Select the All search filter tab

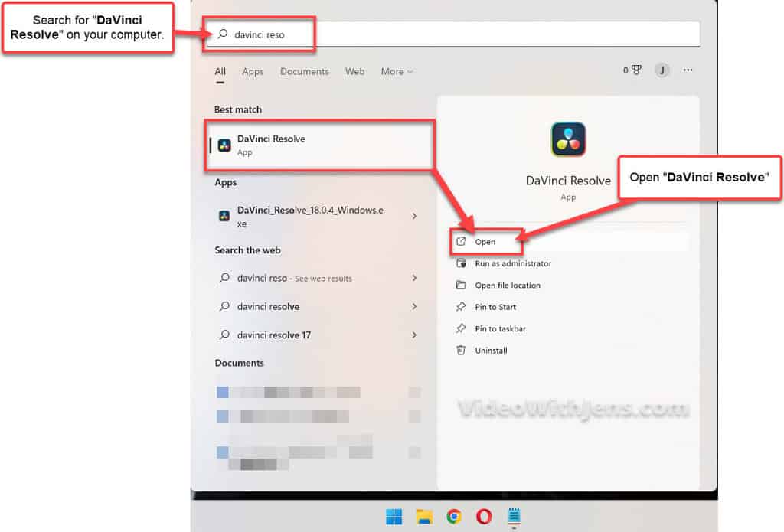(x=220, y=71)
